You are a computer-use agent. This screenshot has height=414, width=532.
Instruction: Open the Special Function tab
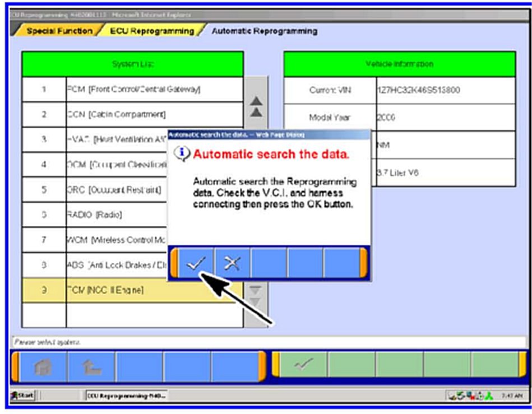pos(60,31)
